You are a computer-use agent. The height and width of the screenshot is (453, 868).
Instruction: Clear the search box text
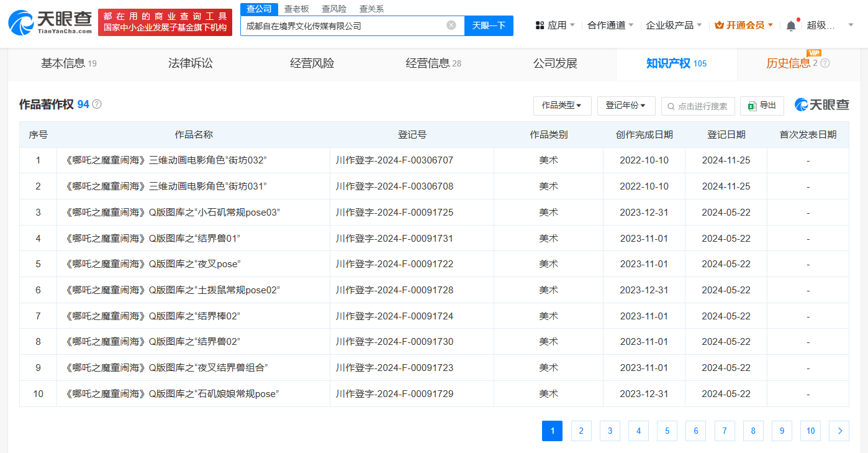[x=451, y=25]
